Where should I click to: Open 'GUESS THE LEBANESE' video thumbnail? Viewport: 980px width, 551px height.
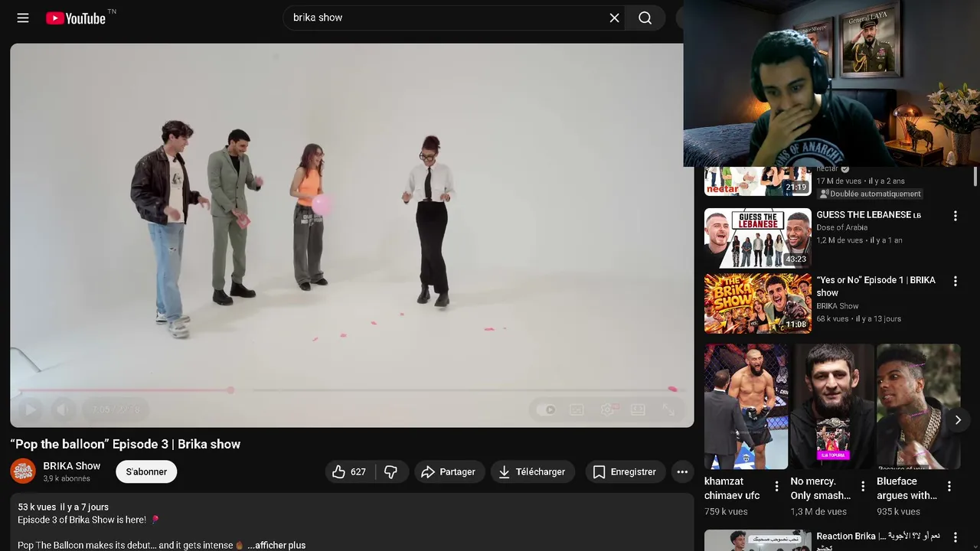click(x=758, y=238)
